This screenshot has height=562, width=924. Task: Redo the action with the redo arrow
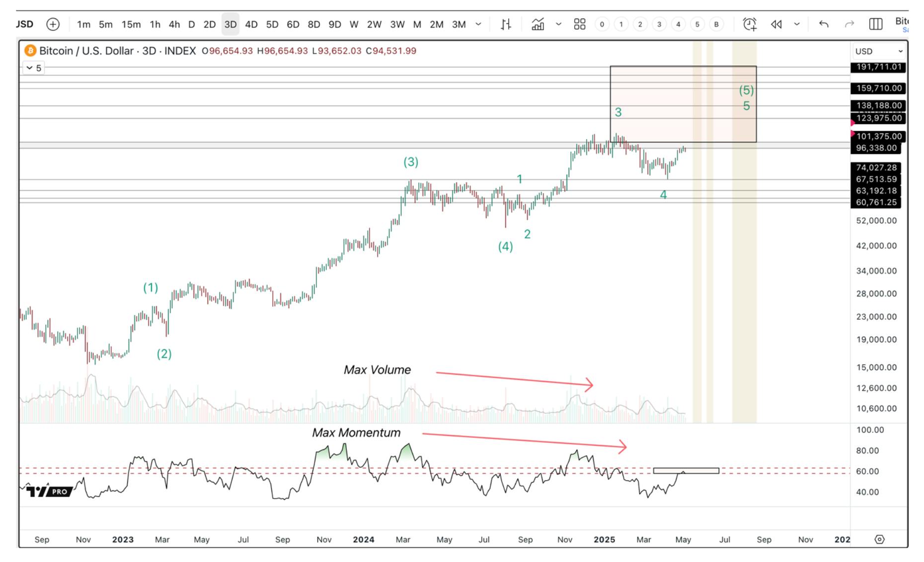coord(849,24)
